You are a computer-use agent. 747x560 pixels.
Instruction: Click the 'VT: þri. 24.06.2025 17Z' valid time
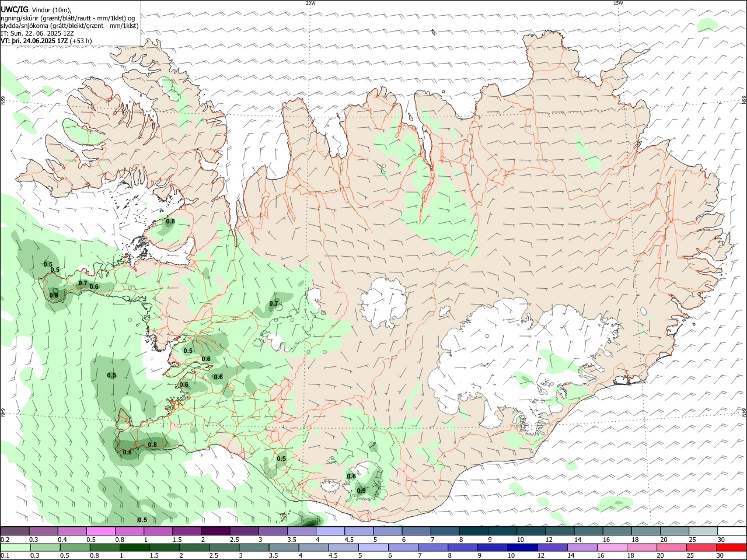point(34,41)
